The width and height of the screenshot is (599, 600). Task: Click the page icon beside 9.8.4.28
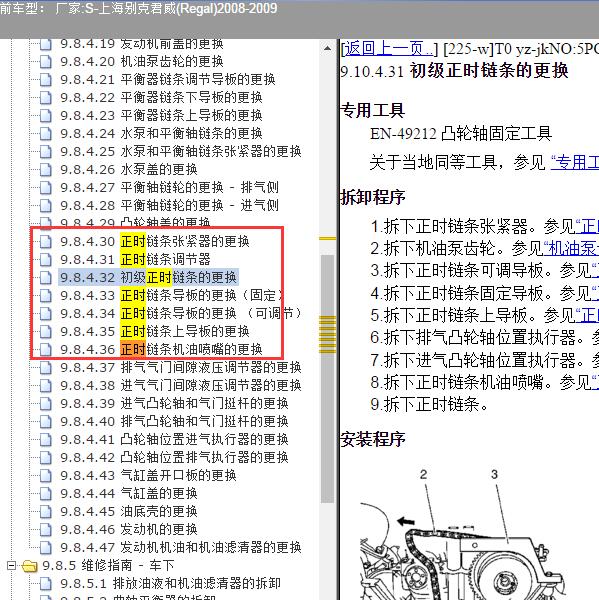pos(46,205)
